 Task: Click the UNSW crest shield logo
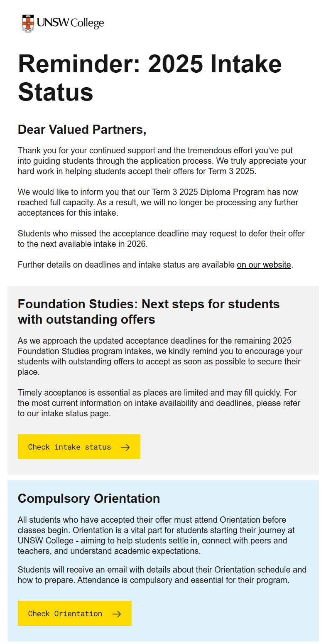click(28, 23)
